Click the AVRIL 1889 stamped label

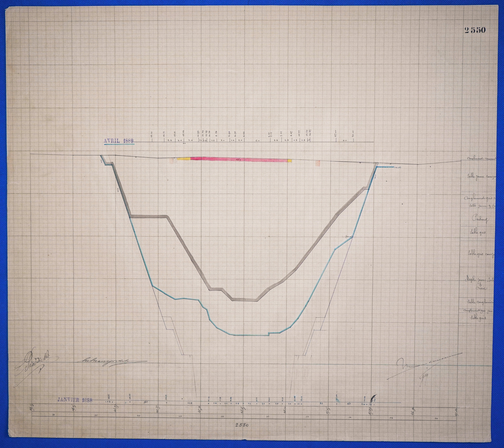tap(119, 140)
